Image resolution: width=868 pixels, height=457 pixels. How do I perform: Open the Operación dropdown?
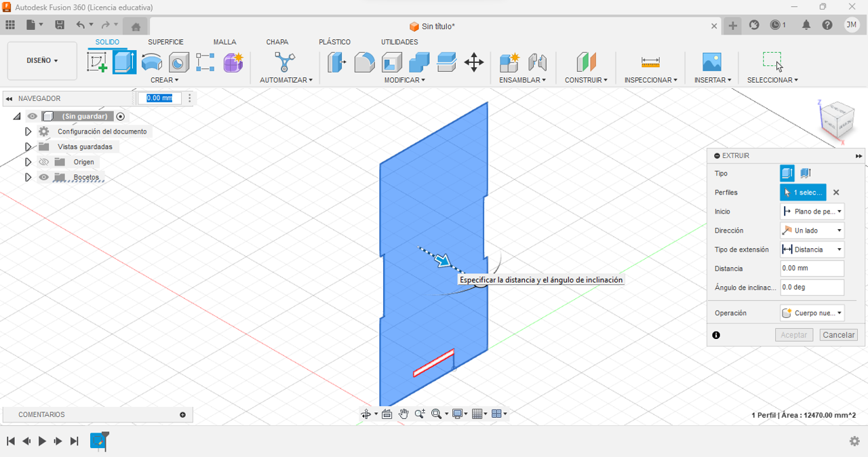812,313
